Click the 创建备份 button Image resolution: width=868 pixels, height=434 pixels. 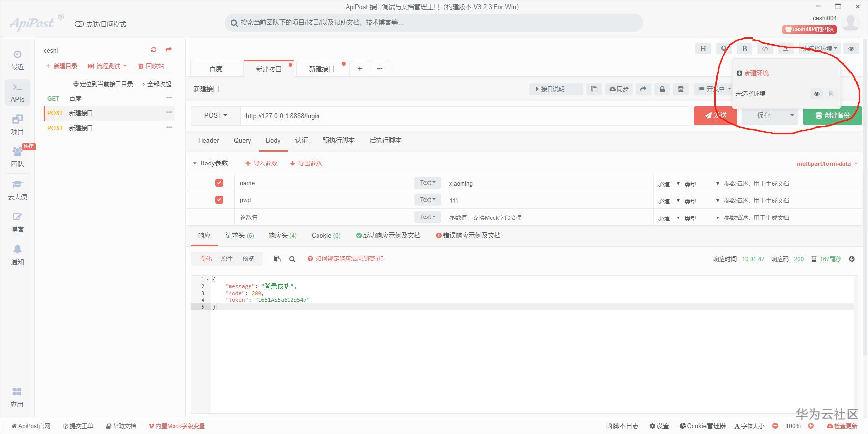click(x=832, y=115)
